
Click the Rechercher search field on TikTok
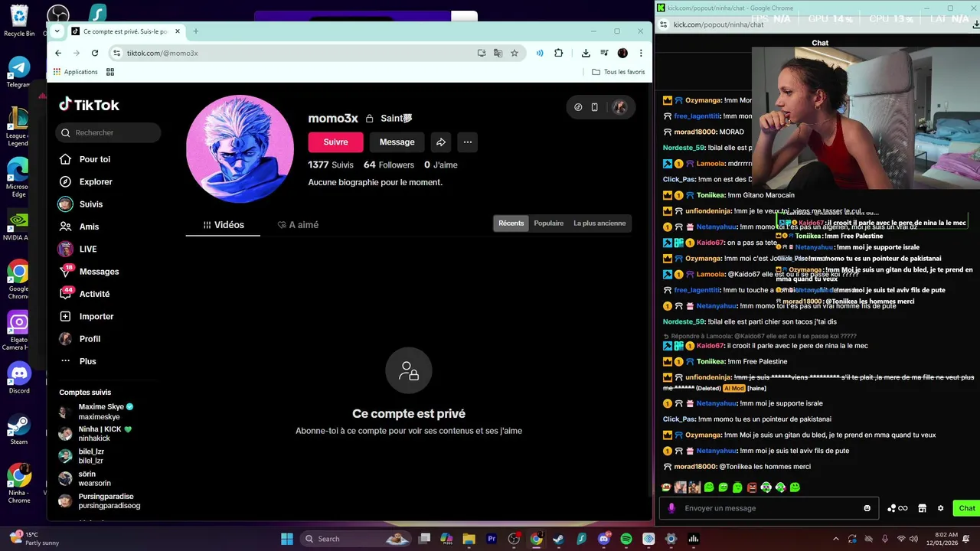(108, 132)
